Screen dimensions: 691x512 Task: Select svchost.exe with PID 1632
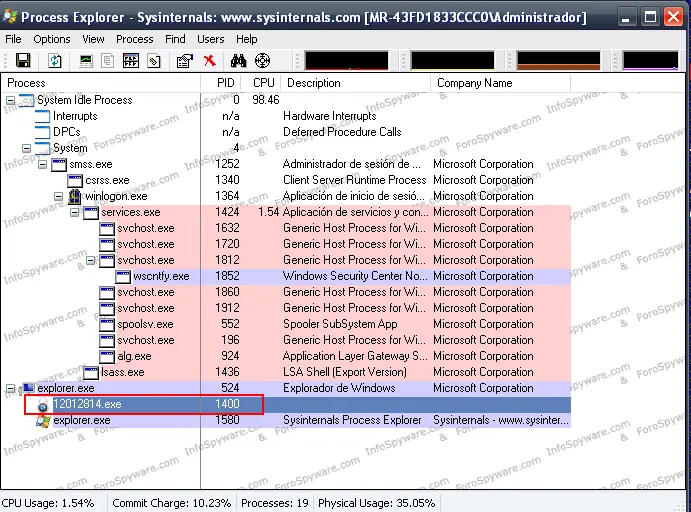tap(286, 228)
